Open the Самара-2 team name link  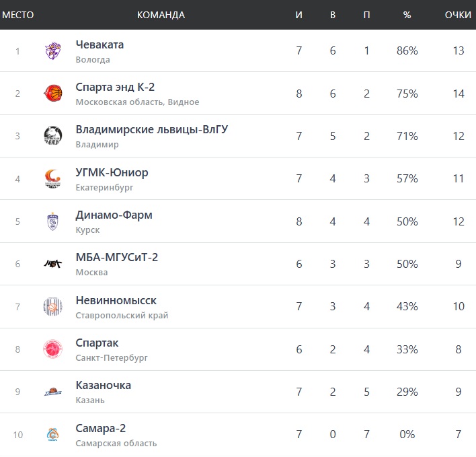point(101,428)
